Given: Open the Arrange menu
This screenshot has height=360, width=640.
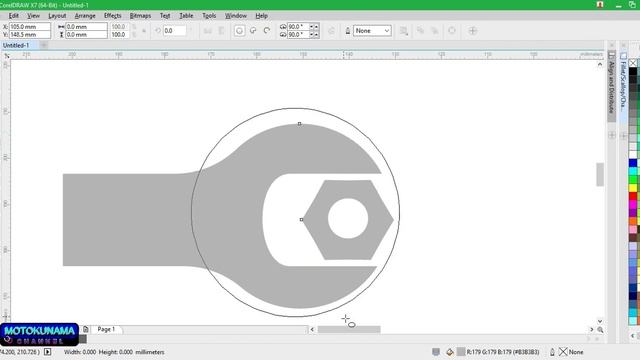Looking at the screenshot, I should coord(85,16).
